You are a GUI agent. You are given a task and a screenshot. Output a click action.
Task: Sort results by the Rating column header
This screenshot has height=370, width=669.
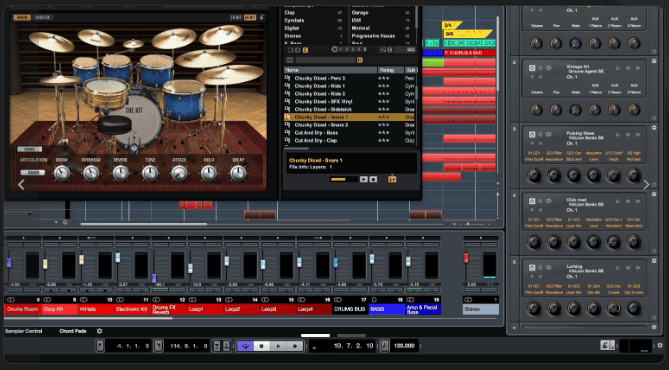click(390, 70)
